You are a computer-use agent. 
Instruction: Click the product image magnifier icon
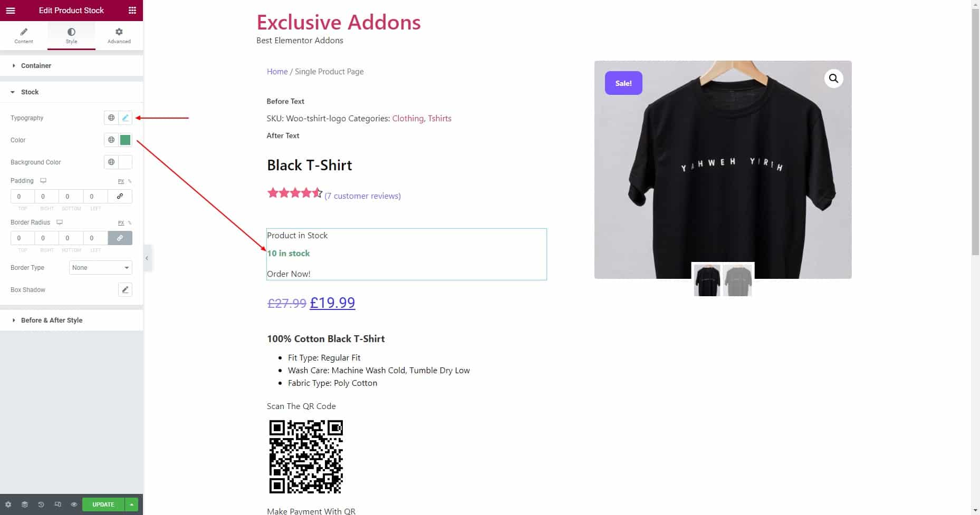pos(833,79)
